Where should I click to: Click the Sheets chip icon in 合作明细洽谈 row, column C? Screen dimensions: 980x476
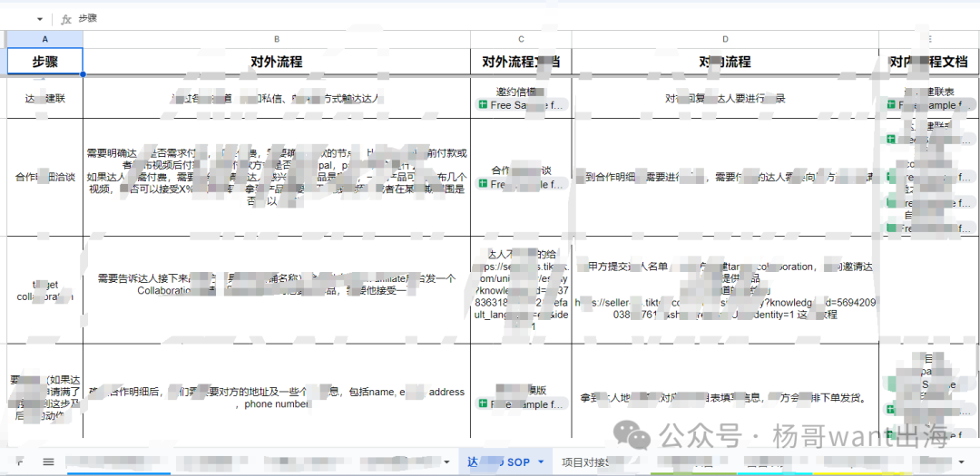[483, 184]
